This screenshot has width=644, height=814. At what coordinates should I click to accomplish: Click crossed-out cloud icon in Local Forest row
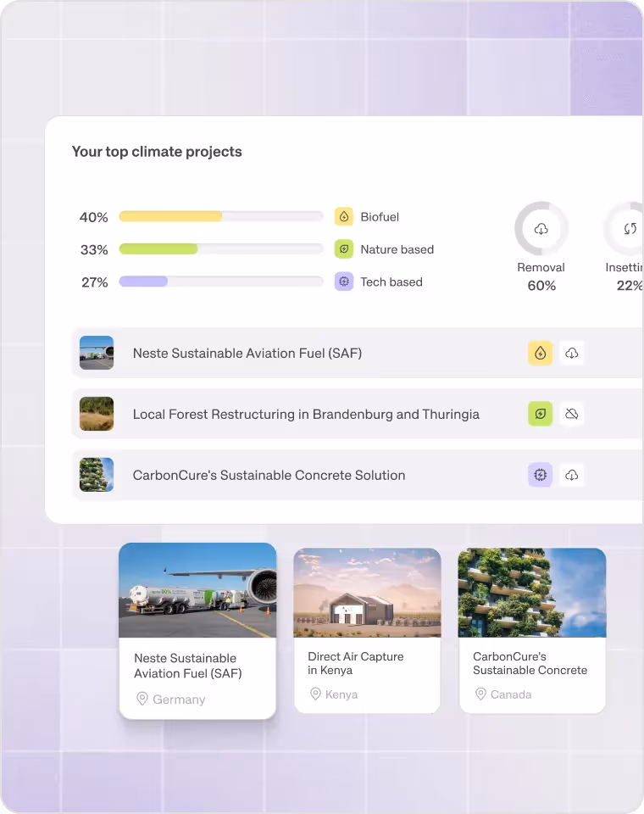571,414
